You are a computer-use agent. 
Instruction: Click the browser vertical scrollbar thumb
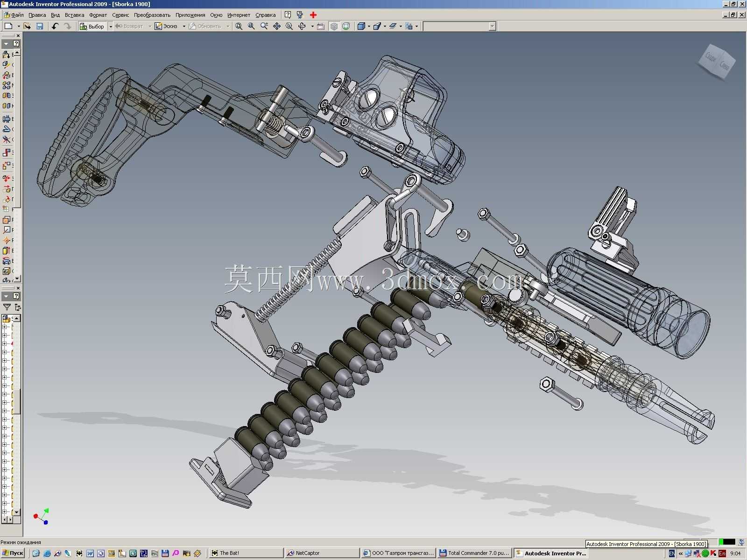point(16,401)
